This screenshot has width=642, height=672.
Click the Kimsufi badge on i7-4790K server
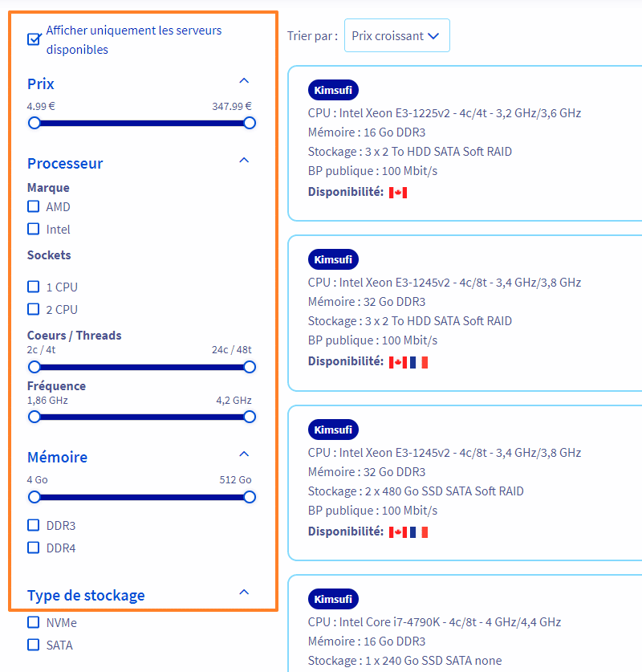(333, 599)
